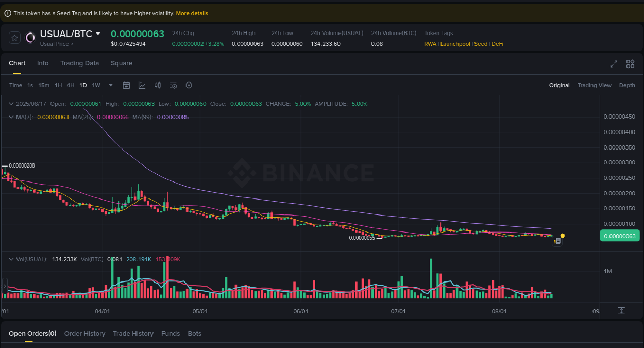
Task: Click the volume axis icon below chart
Action: pos(622,311)
